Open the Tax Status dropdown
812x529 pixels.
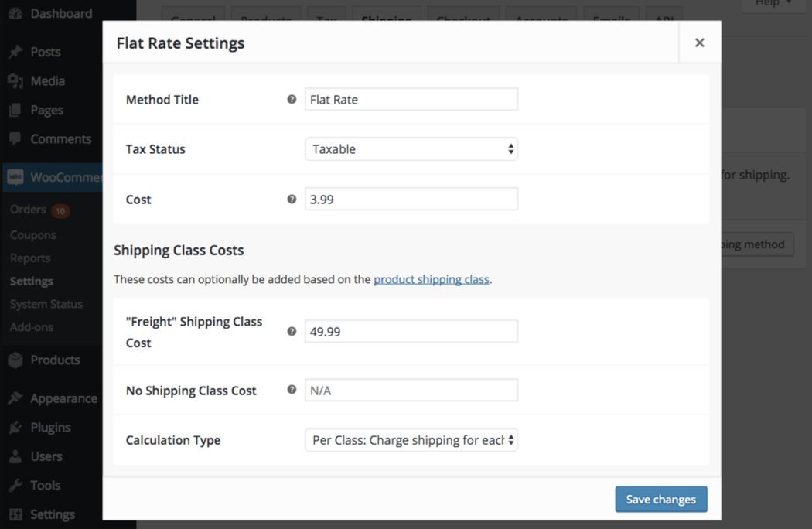point(411,149)
